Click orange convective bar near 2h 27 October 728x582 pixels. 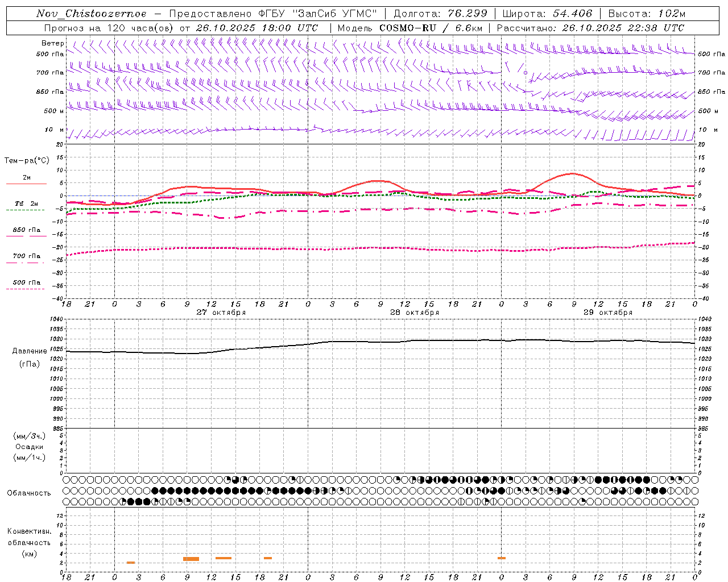[131, 563]
